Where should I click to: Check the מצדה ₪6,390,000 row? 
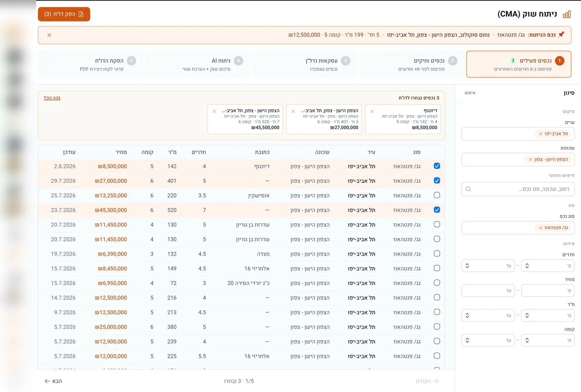coord(437,253)
